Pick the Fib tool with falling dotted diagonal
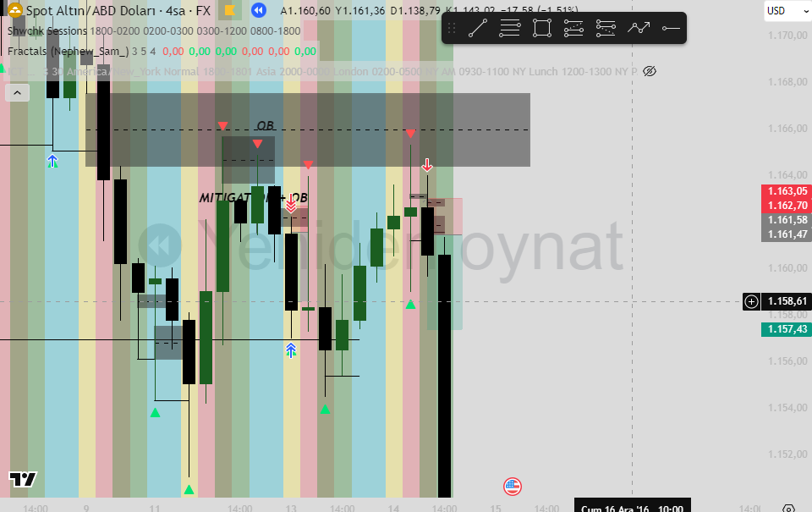The width and height of the screenshot is (812, 512). pyautogui.click(x=606, y=28)
